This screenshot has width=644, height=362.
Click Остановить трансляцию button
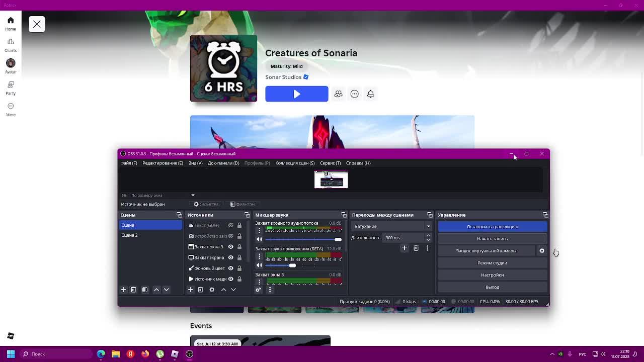(492, 227)
